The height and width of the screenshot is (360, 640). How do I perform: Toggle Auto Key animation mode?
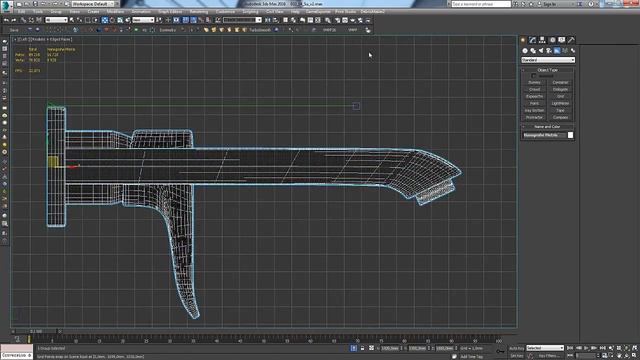point(516,348)
